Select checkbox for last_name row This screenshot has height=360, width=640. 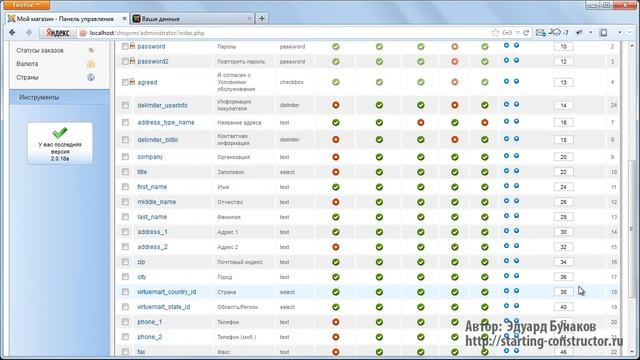tap(125, 217)
